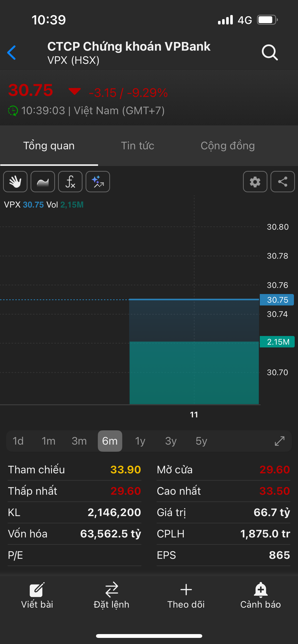
Task: Open chart settings gear icon
Action: point(255,182)
